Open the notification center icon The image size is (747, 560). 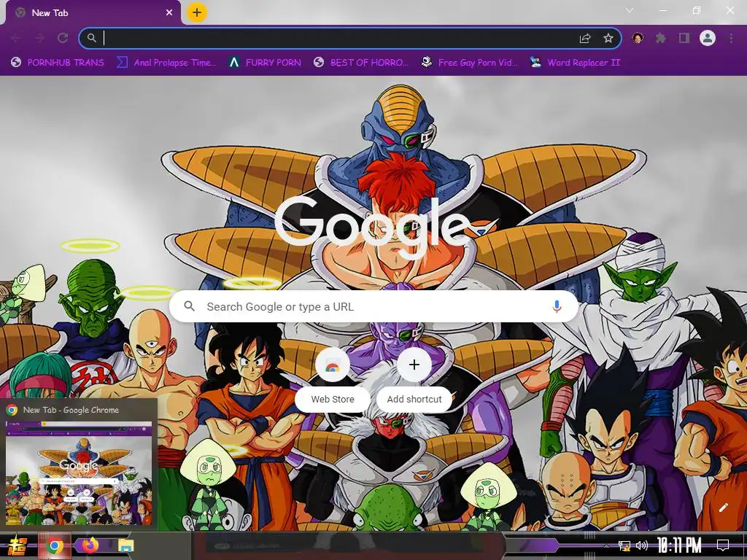tap(723, 545)
